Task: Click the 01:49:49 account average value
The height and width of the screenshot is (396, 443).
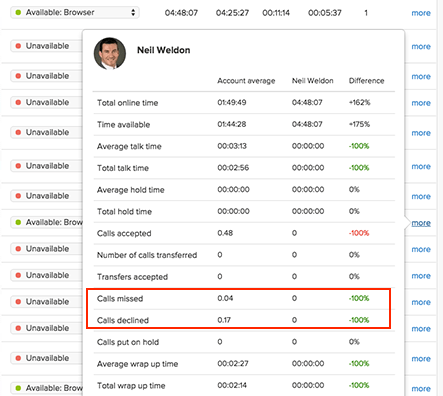Action: pos(232,102)
